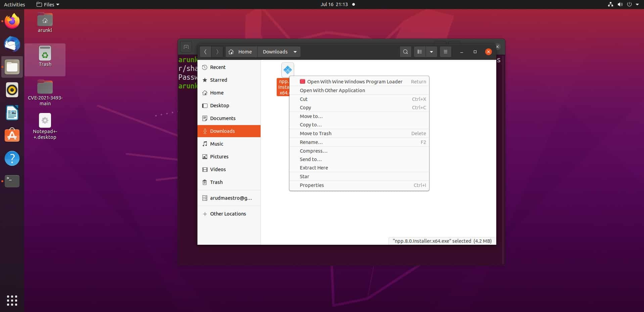The image size is (644, 312).
Task: Open Files app menu in top bar
Action: (x=48, y=4)
